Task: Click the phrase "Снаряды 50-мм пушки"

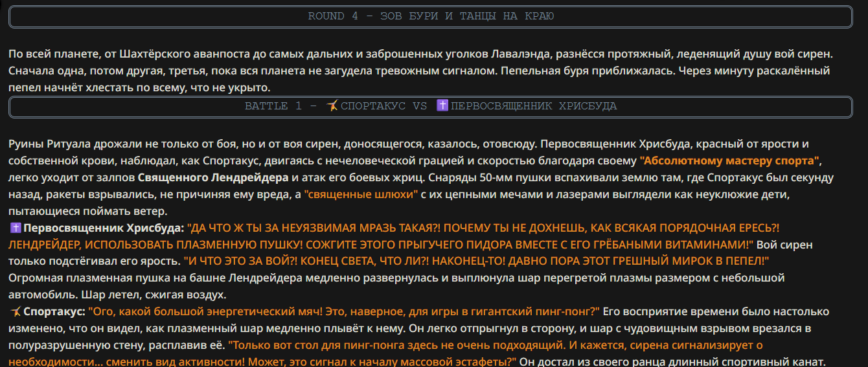Action: (x=490, y=177)
